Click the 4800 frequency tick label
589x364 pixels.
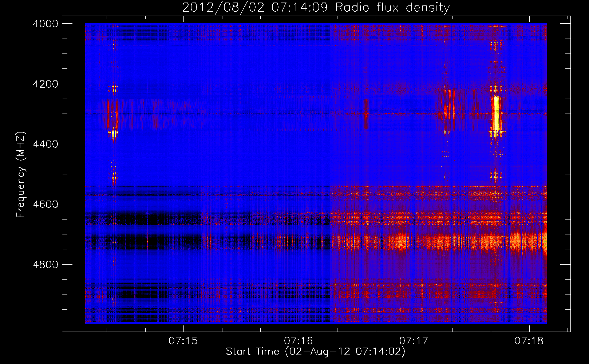(x=46, y=265)
